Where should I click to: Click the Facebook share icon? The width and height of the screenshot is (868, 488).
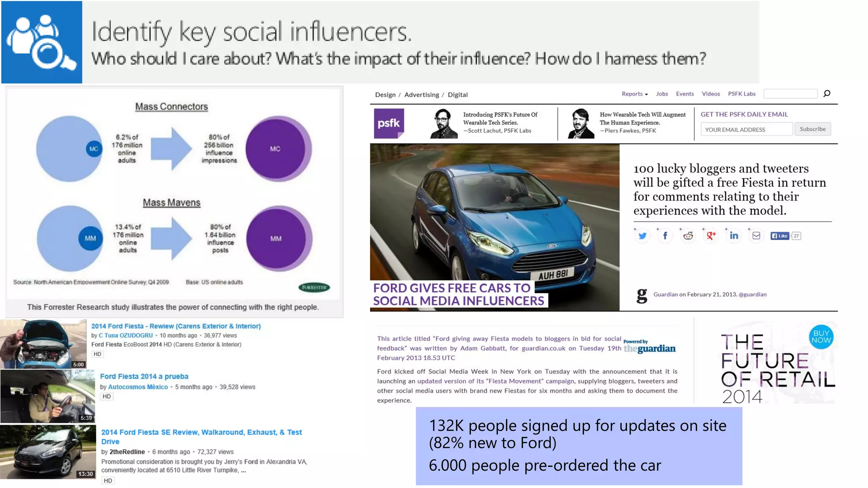(x=665, y=236)
